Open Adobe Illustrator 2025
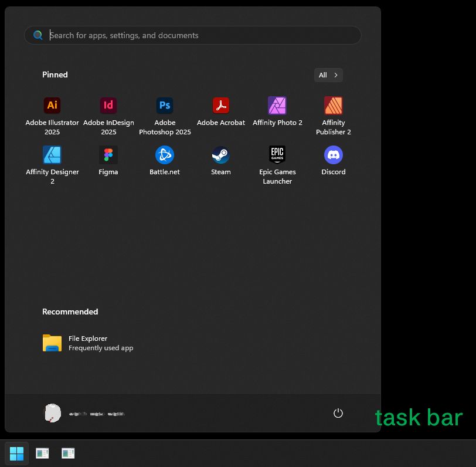476x467 pixels. [52, 116]
